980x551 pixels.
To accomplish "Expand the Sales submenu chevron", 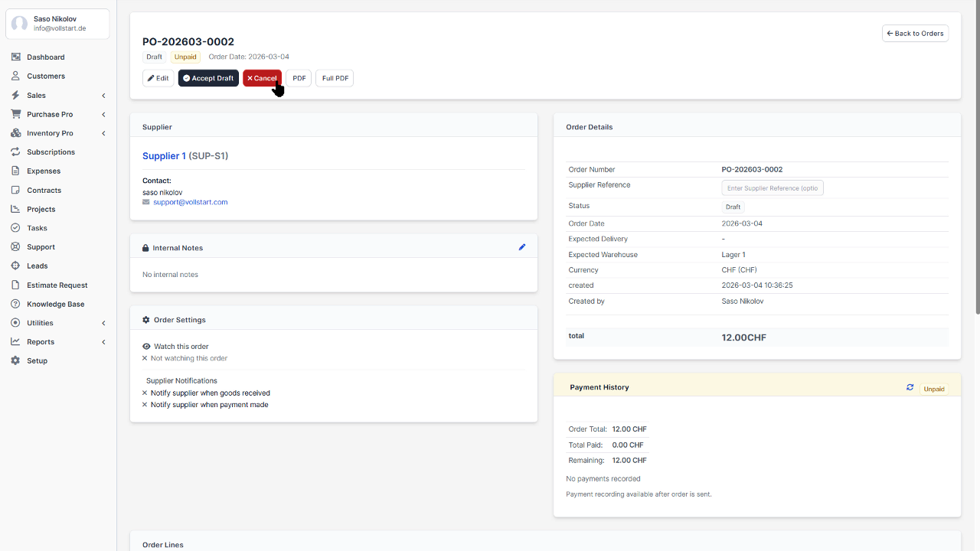I will 103,96.
